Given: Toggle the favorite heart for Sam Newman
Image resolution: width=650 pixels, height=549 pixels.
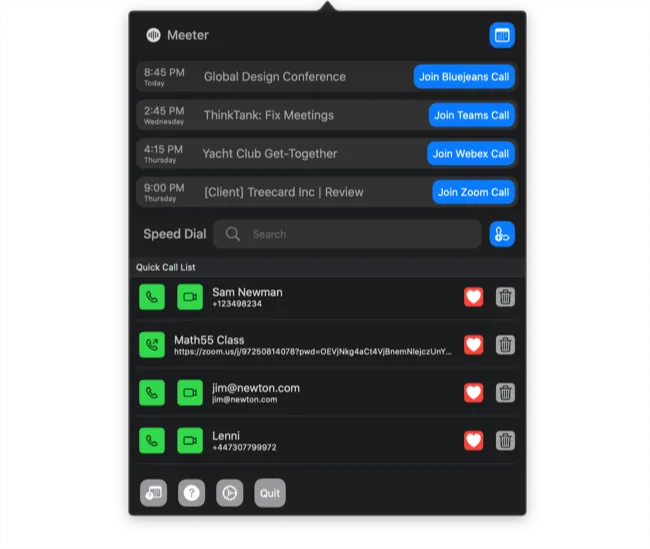Looking at the screenshot, I should click(473, 297).
